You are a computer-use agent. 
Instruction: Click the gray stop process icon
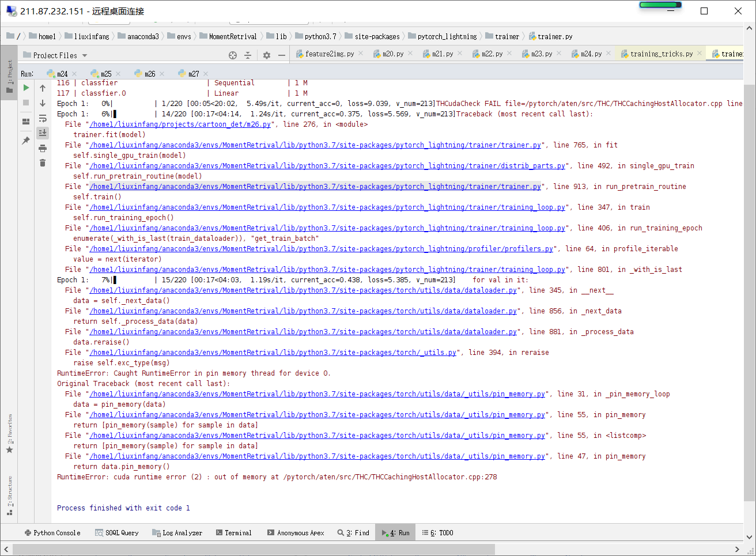(x=26, y=103)
